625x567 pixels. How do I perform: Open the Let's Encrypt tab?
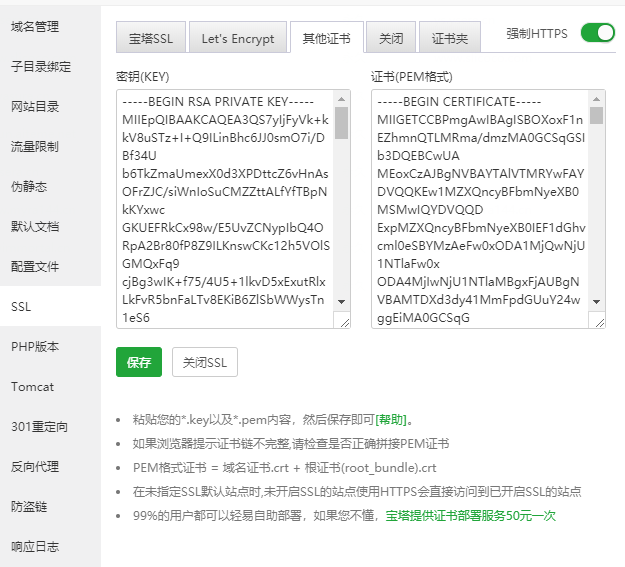click(x=237, y=39)
